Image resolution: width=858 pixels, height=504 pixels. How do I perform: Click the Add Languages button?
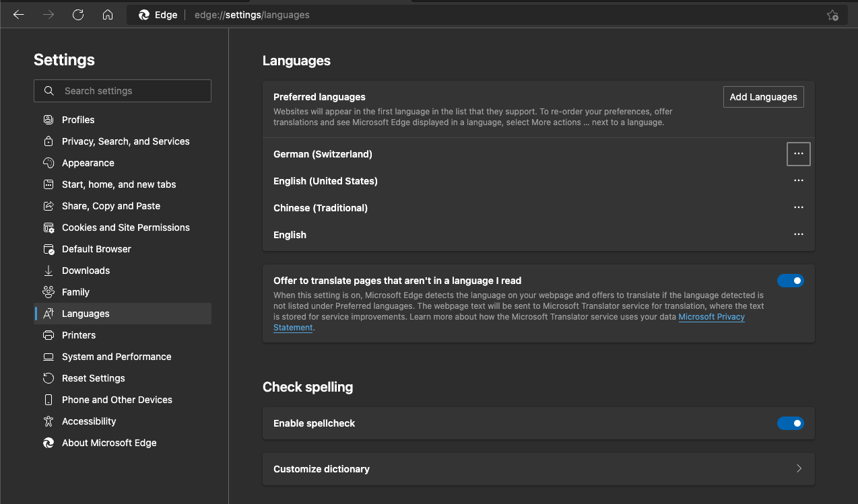pyautogui.click(x=763, y=96)
